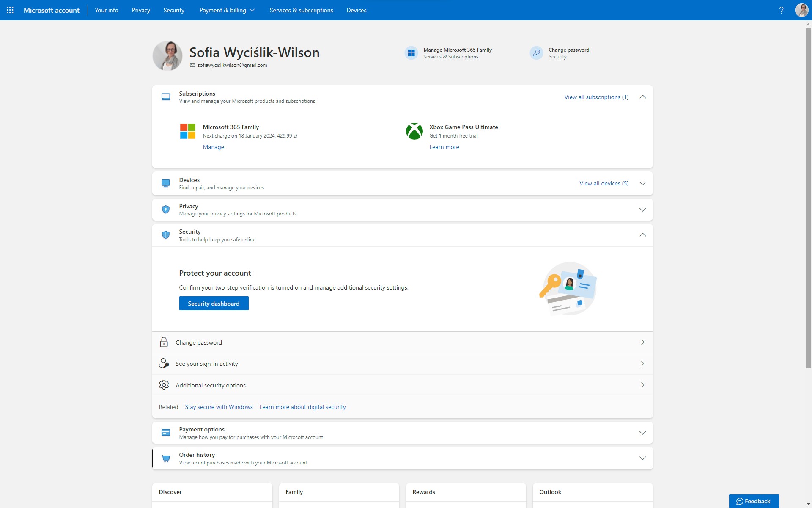The width and height of the screenshot is (812, 508).
Task: Open Learn more about digital security
Action: [x=302, y=407]
